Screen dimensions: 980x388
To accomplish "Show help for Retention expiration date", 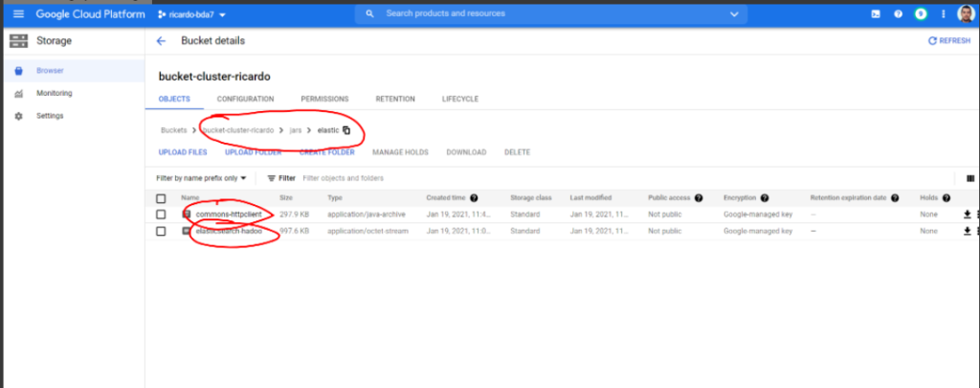I will [x=895, y=197].
